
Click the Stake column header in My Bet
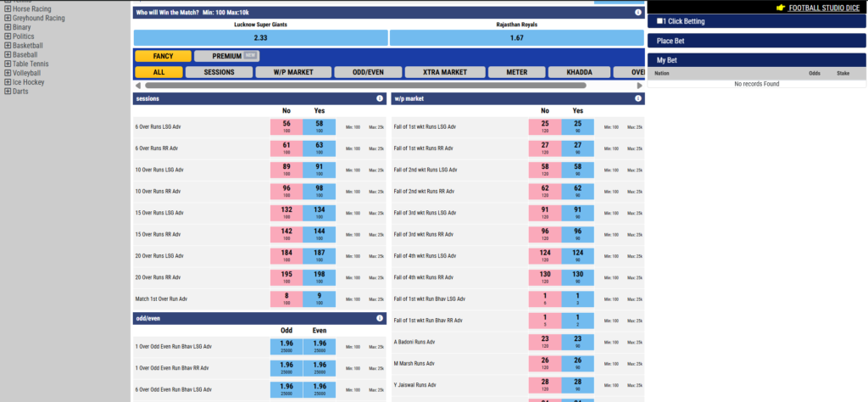(843, 73)
